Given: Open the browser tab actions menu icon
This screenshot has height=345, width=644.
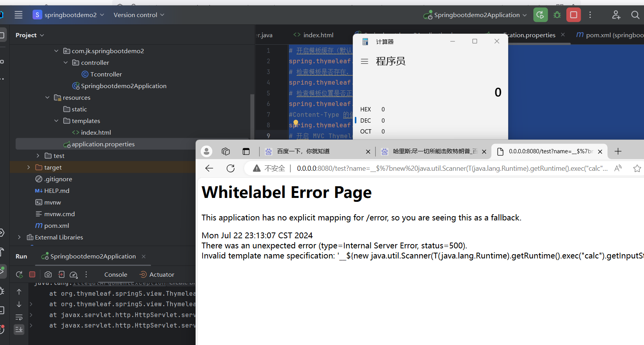Looking at the screenshot, I should [x=246, y=151].
